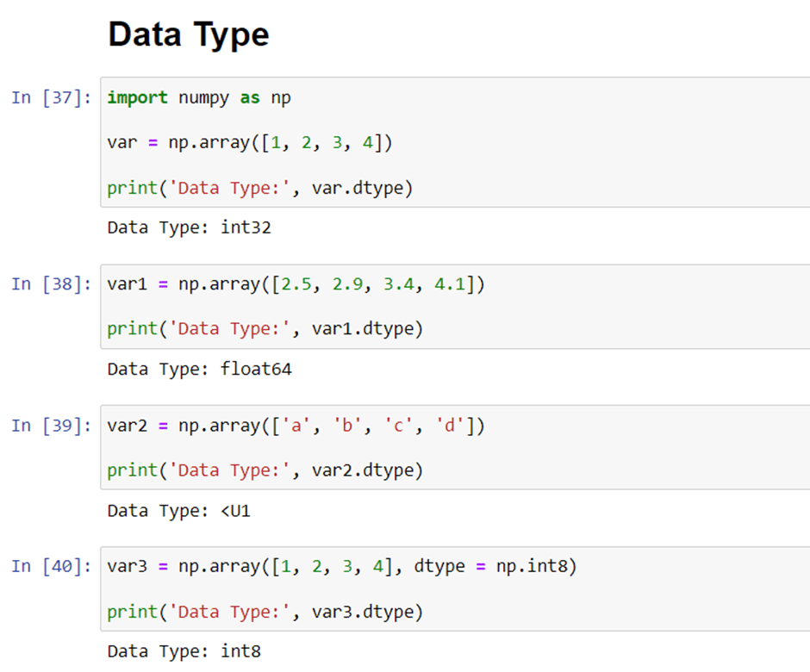Click the output text Data Type: <U1
810x672 pixels.
pos(178,511)
